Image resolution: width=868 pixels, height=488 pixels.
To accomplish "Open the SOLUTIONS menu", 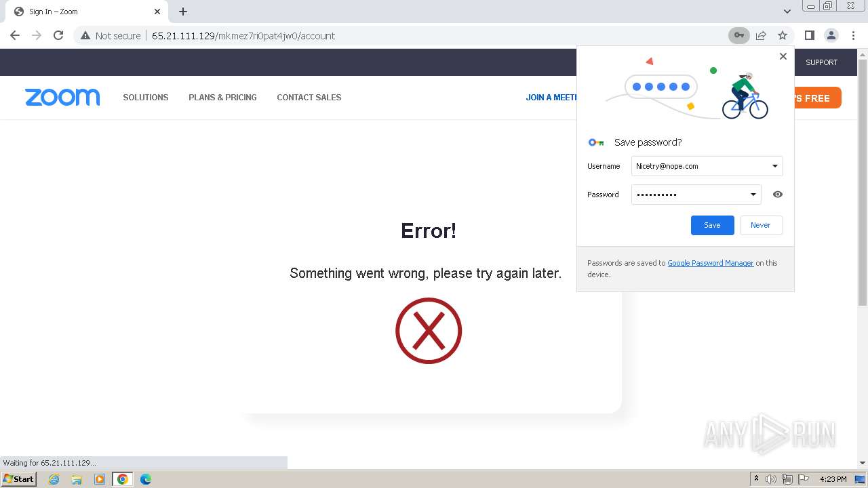I will [146, 98].
